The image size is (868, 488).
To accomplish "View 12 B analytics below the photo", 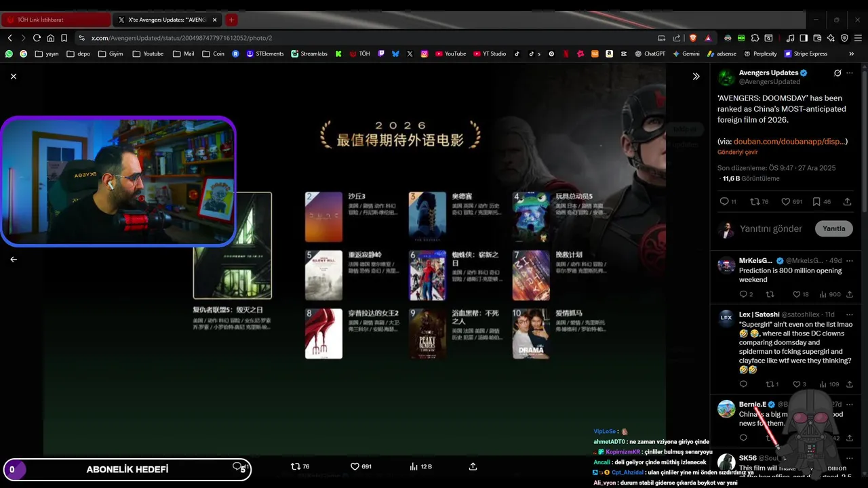I will pos(420,466).
